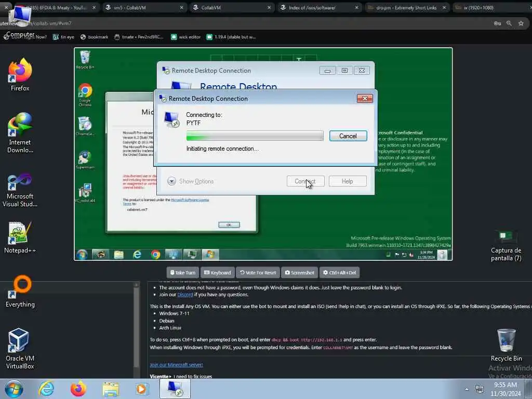Switch to the CollabVM tab
Image resolution: width=532 pixels, height=399 pixels.
click(232, 7)
